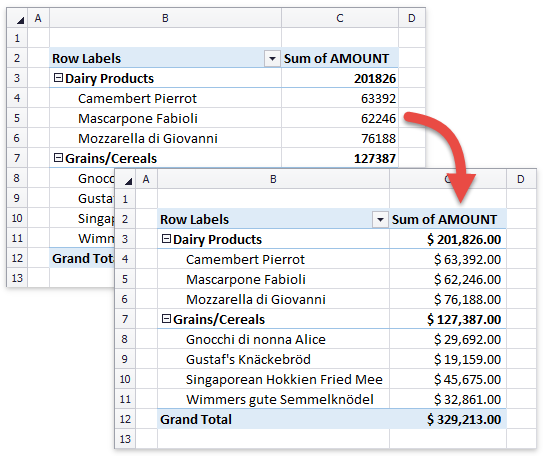Image resolution: width=543 pixels, height=456 pixels.
Task: Open Row Labels filter dropdown in front sheet
Action: 380,220
